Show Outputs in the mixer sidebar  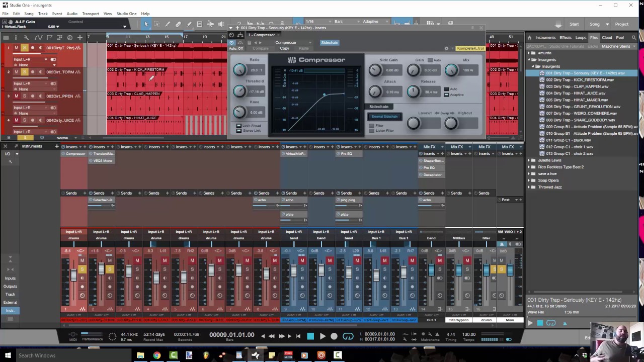point(10,286)
